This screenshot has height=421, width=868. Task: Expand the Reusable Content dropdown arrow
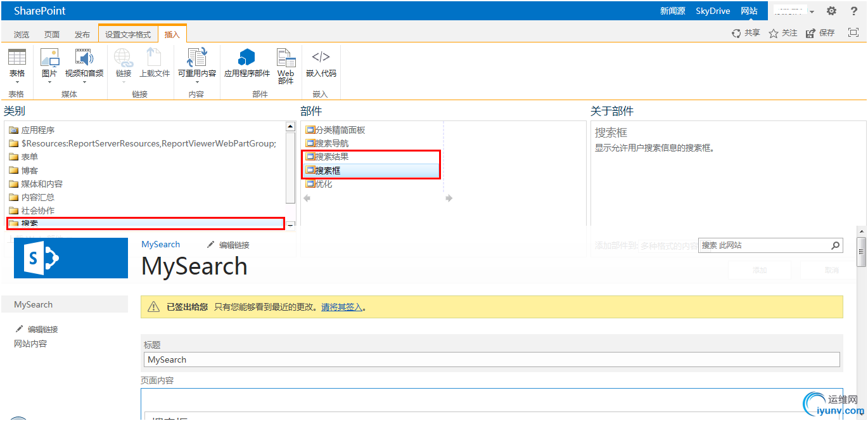tap(197, 82)
